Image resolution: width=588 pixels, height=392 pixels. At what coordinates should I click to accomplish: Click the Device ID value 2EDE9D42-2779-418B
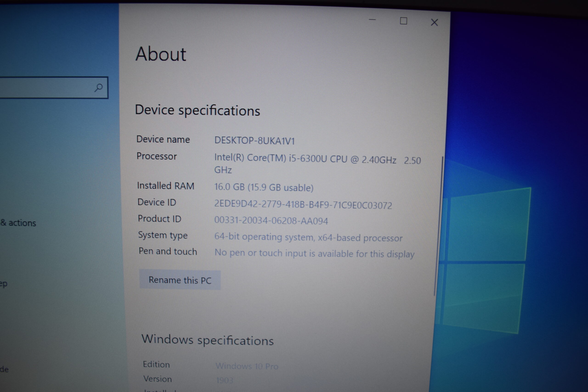[x=303, y=205]
